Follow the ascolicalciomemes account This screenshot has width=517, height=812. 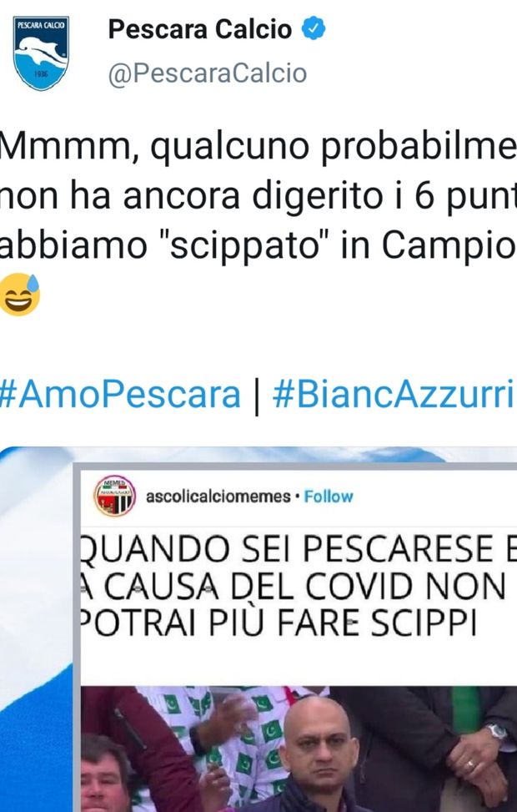point(328,497)
